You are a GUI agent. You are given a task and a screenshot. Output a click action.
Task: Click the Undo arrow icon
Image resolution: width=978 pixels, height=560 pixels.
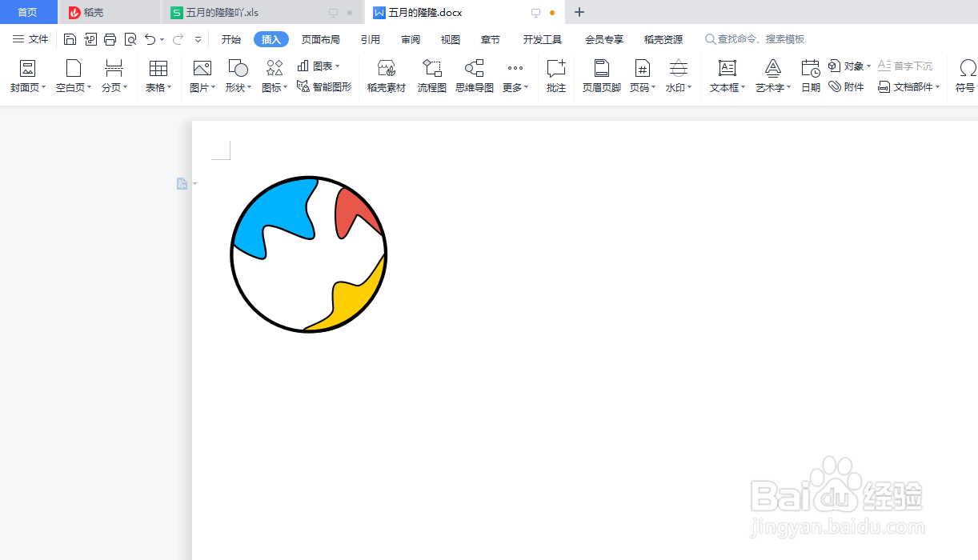coord(150,39)
